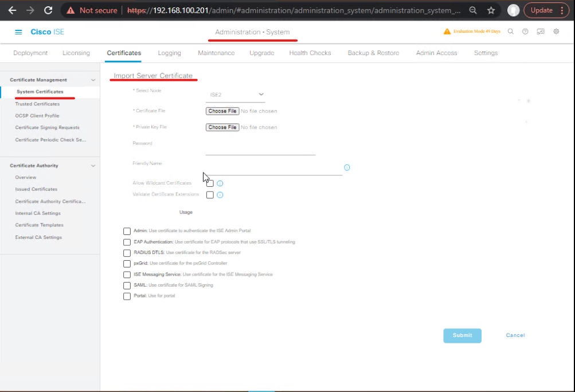Viewport: 575px width, 392px height.
Task: Enable Validate Certificate Extensions checkbox
Action: coord(210,195)
